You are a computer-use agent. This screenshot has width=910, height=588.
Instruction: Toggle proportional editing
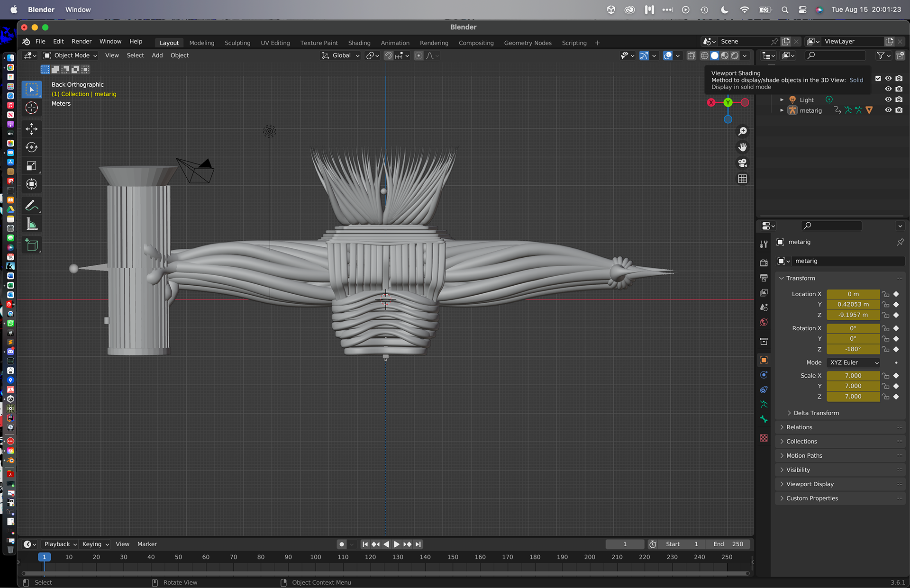coord(419,55)
